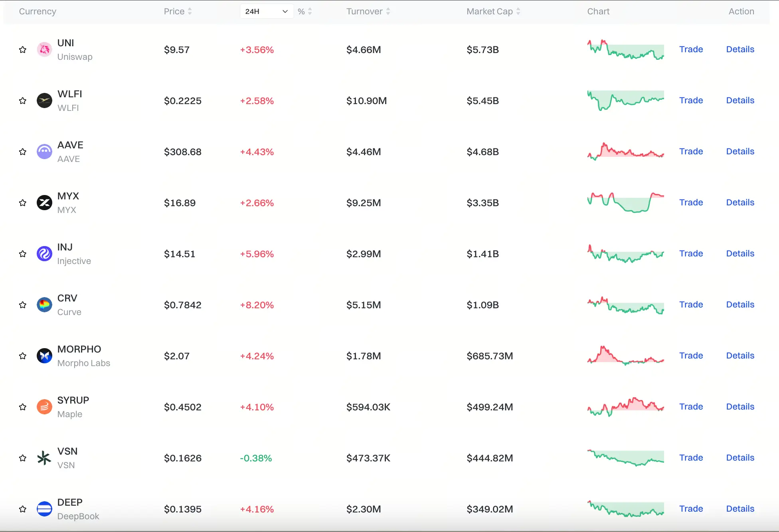Viewport: 779px width, 532px height.
Task: Click the WLFI turnover $10.90M
Action: 366,101
